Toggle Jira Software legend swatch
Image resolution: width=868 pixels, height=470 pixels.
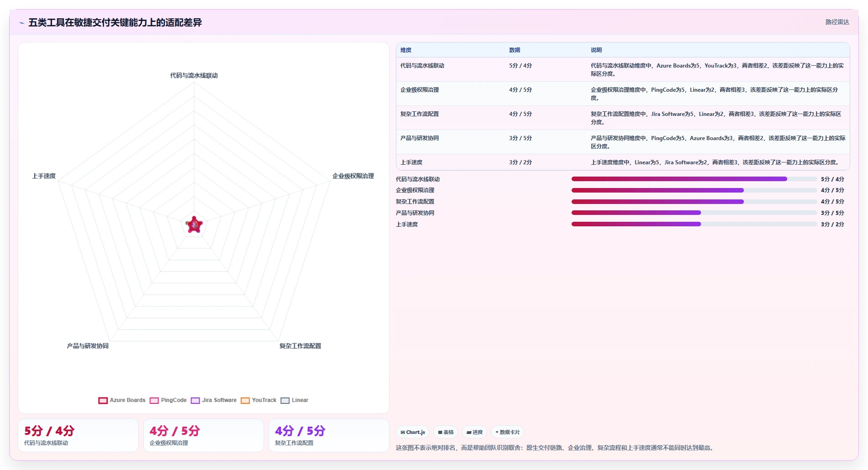(x=195, y=400)
